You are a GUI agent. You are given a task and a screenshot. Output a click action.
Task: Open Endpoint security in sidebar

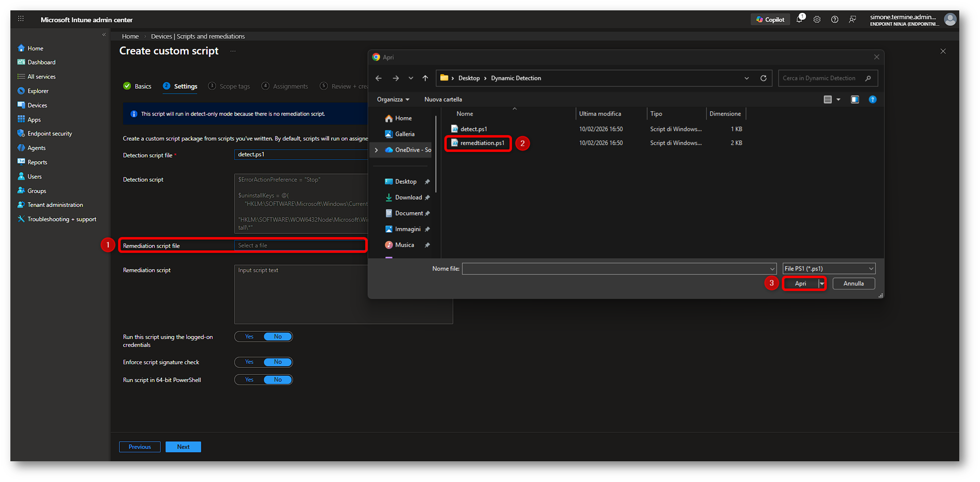pos(49,133)
